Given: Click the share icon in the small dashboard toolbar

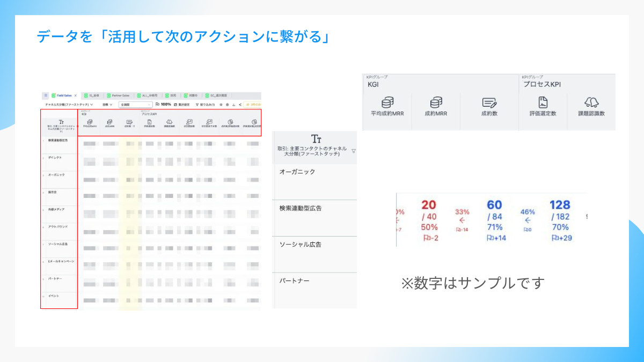Looking at the screenshot, I should point(239,105).
